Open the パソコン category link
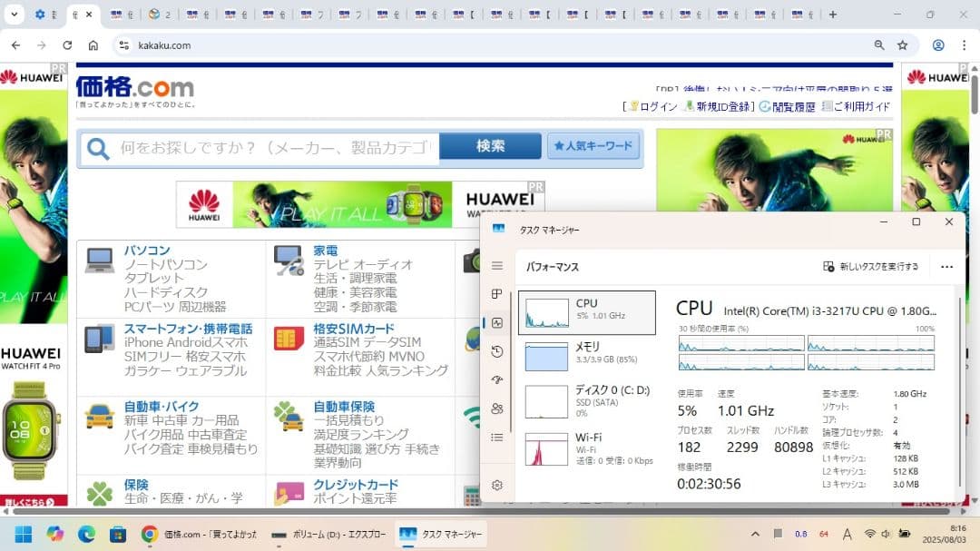 147,251
